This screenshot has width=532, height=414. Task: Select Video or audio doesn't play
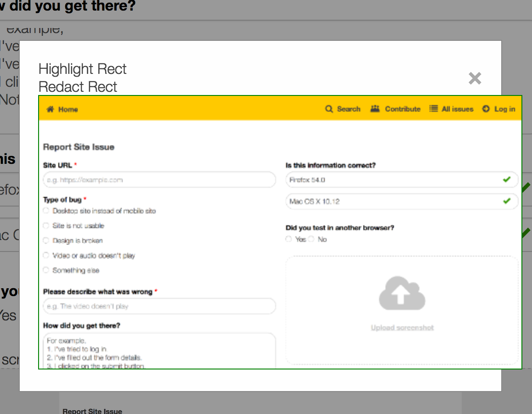[46, 255]
